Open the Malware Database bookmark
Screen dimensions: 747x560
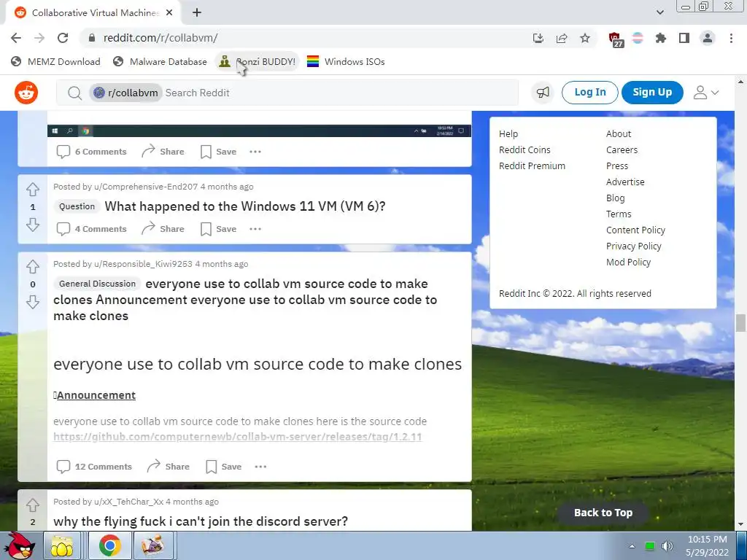tap(160, 61)
